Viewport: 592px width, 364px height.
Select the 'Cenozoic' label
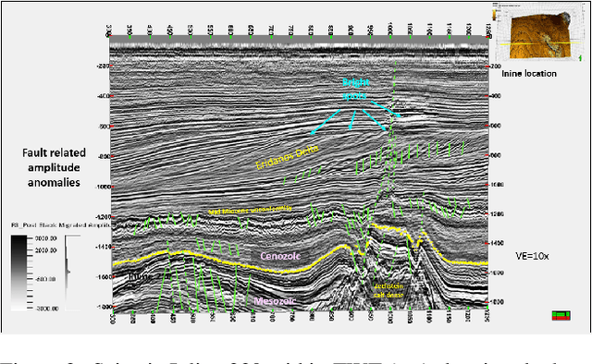point(280,256)
